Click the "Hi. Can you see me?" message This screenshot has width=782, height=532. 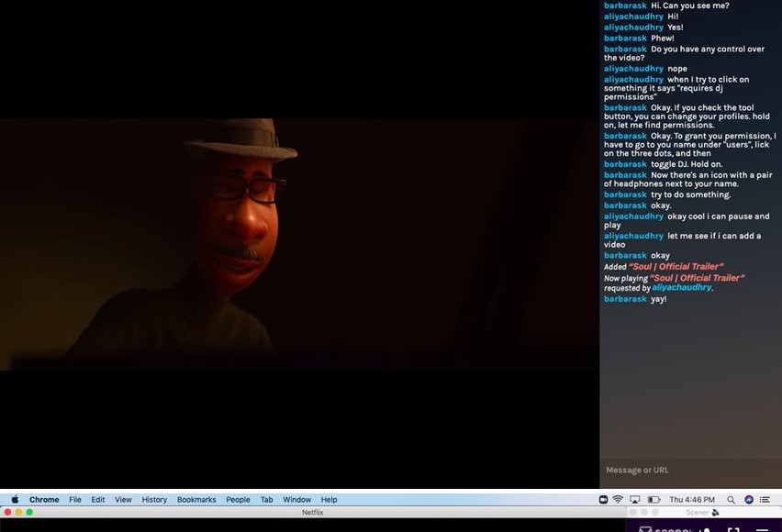tap(689, 6)
